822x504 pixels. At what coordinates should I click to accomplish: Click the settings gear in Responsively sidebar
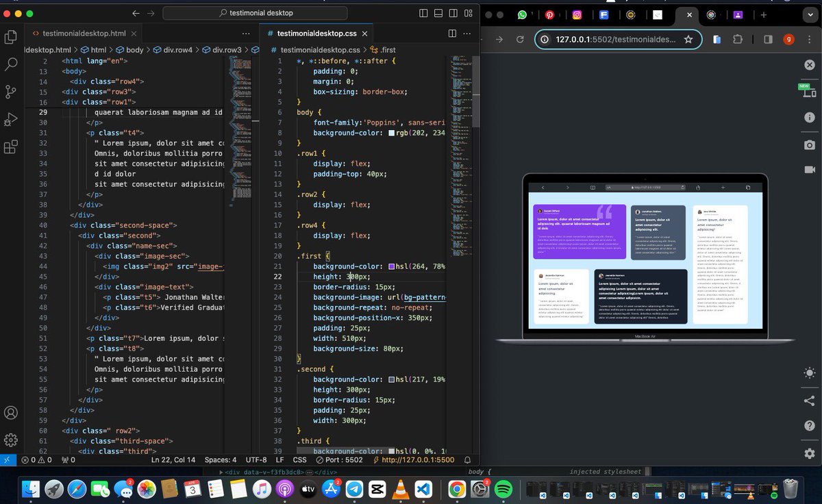(809, 453)
